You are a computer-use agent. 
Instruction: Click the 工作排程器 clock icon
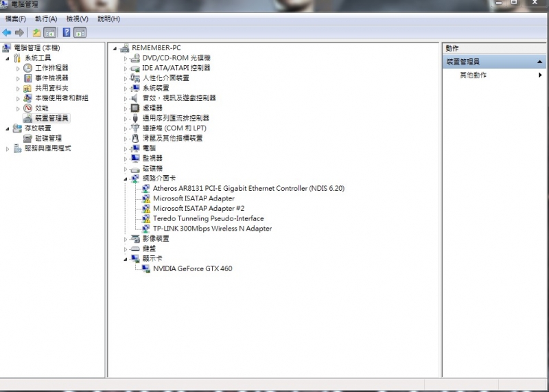click(x=27, y=68)
